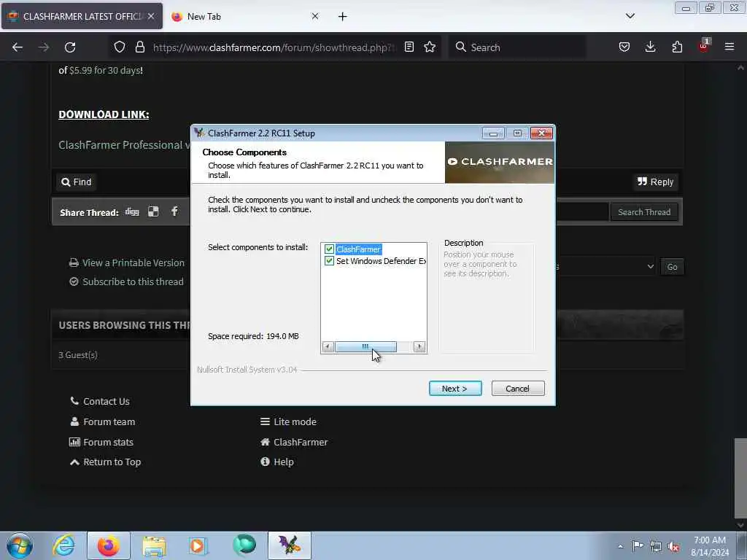
Task: Share thread on Digg
Action: (x=132, y=212)
